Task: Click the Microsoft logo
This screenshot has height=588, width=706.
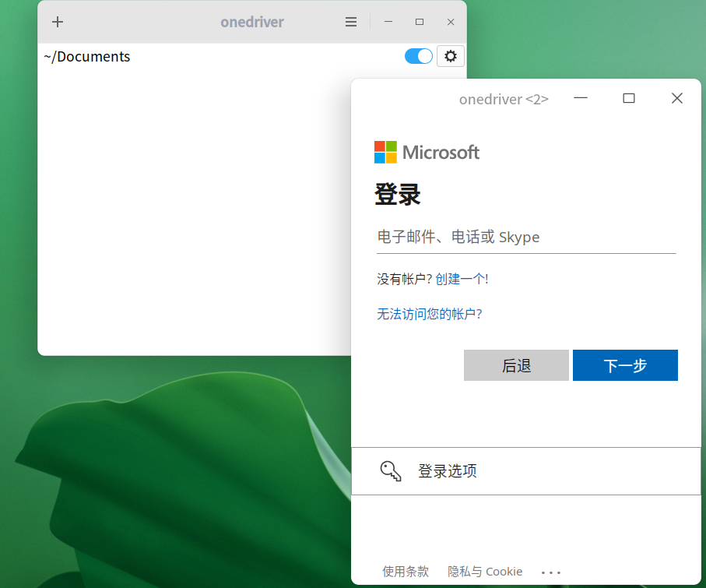Action: [x=427, y=153]
